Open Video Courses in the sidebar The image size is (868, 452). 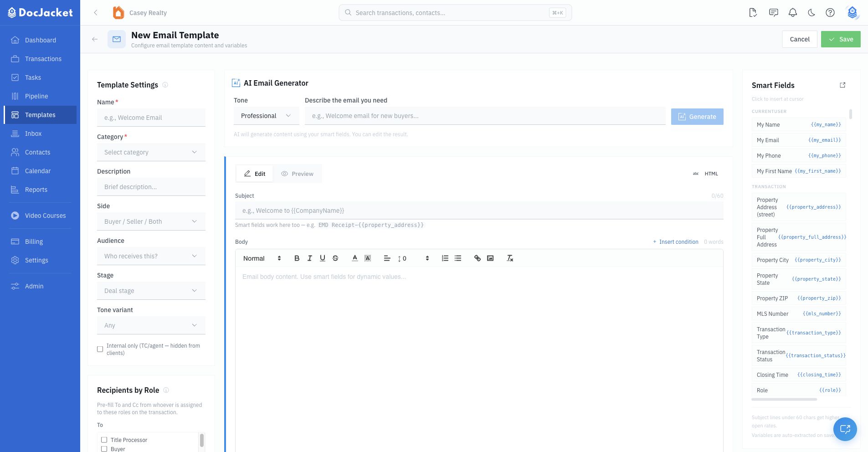(x=40, y=216)
